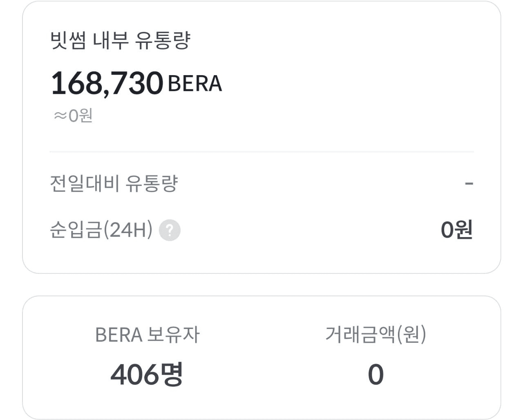
Task: Select the 순입금(24H) label text
Action: point(101,230)
